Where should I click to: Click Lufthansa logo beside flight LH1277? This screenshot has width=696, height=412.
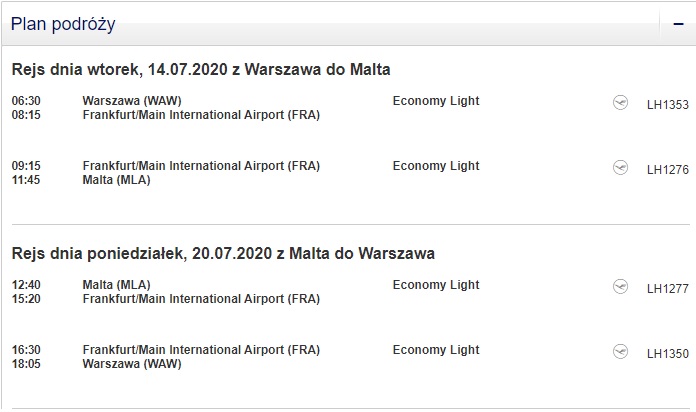coord(620,286)
